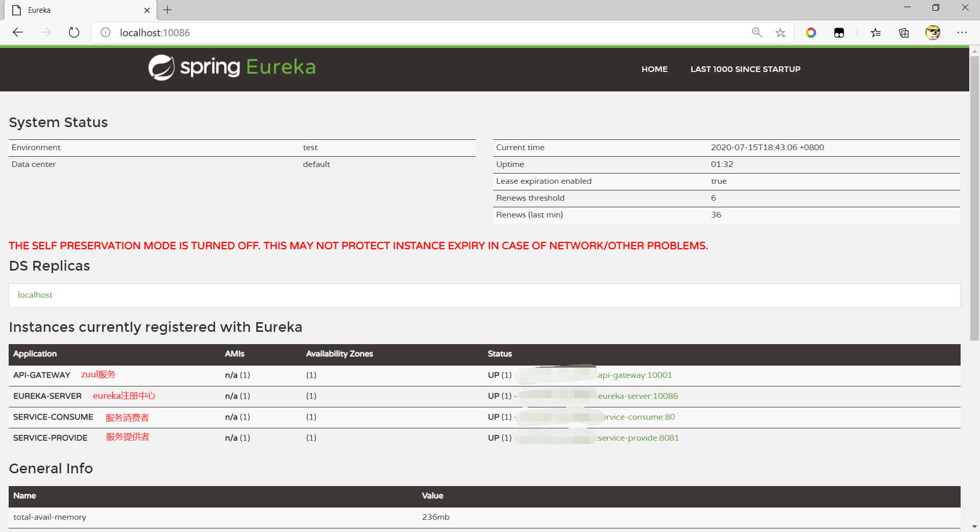Open the colorful ring extension icon

click(811, 33)
